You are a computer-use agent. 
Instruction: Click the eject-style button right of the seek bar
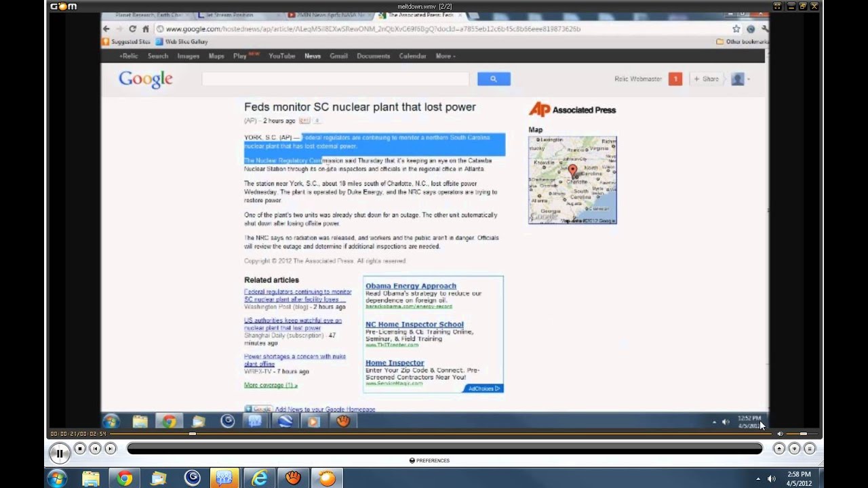coord(779,449)
